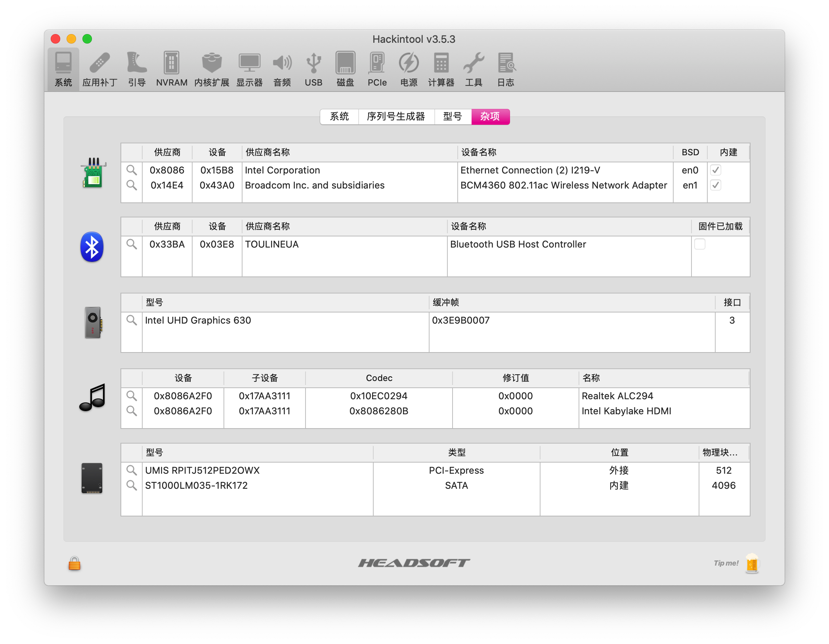Select the 0x43A0 device ID cell
Image resolution: width=829 pixels, height=644 pixels.
(x=217, y=185)
